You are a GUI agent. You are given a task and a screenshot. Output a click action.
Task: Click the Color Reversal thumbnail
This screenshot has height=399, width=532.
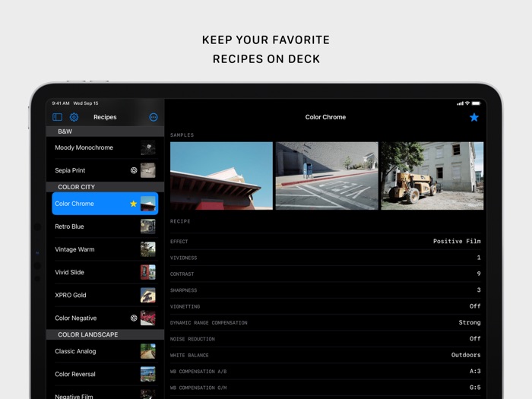coord(148,374)
